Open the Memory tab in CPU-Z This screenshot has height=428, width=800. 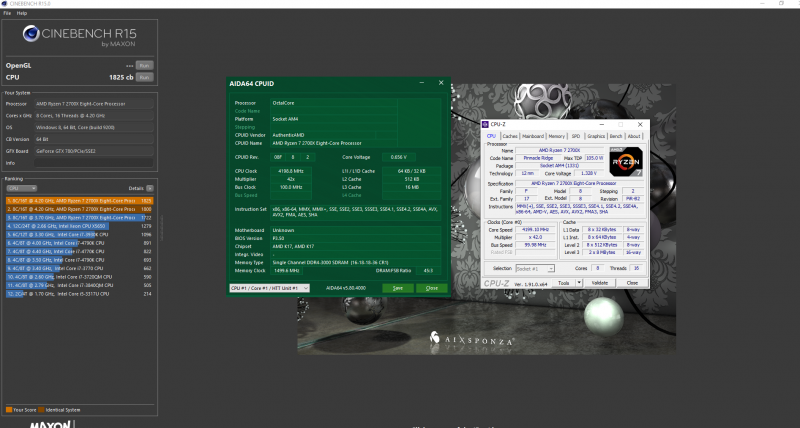(557, 136)
